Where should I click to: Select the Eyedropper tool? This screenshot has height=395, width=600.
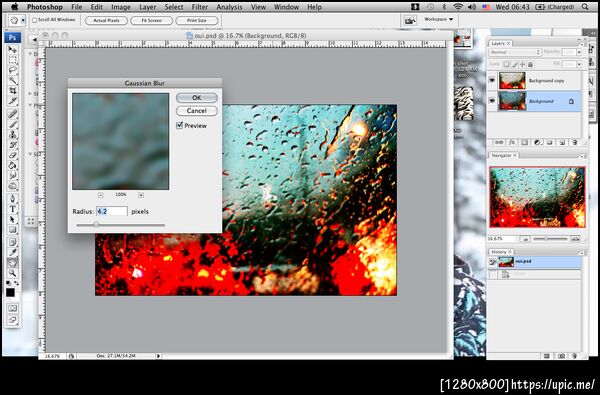12,252
